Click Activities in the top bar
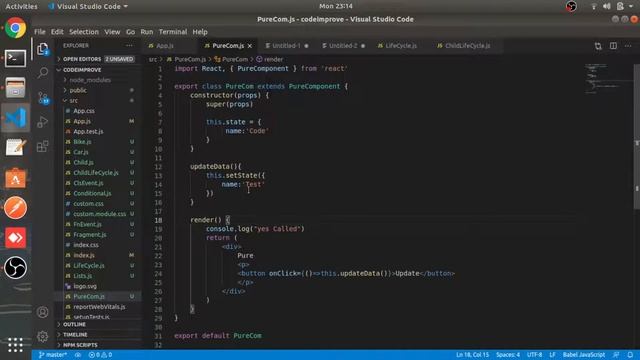 [x=21, y=7]
